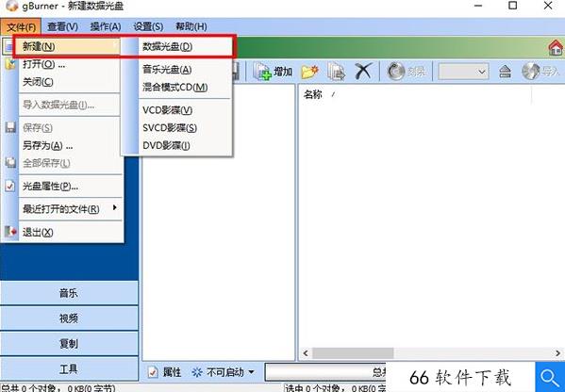
Task: Choose DVD影碟 in the submenu
Action: [x=166, y=145]
